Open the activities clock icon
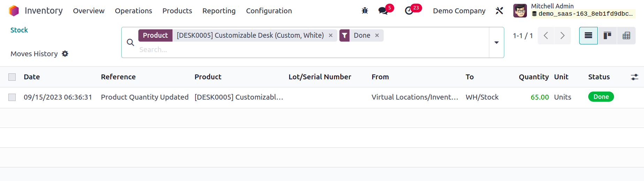This screenshot has width=644, height=181. click(409, 11)
